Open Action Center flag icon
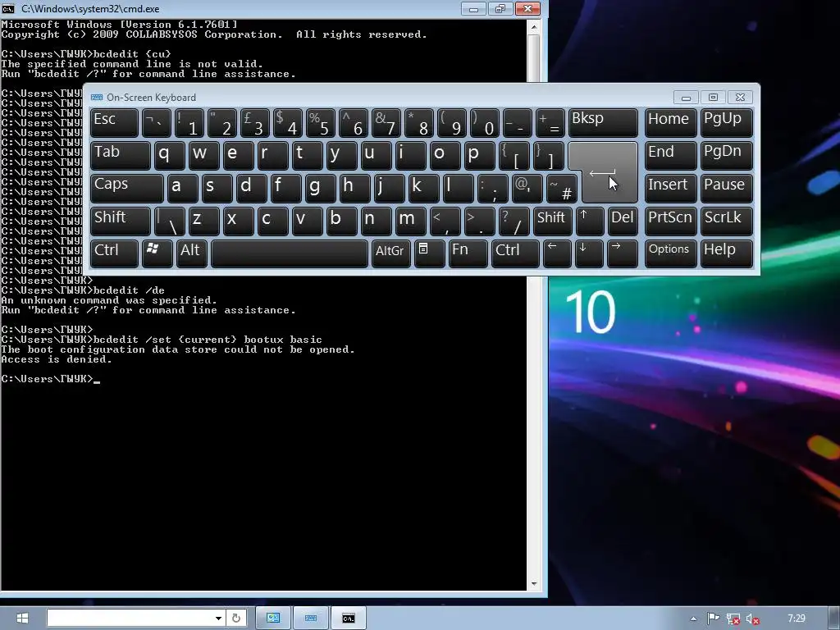Image resolution: width=840 pixels, height=630 pixels. pyautogui.click(x=713, y=619)
